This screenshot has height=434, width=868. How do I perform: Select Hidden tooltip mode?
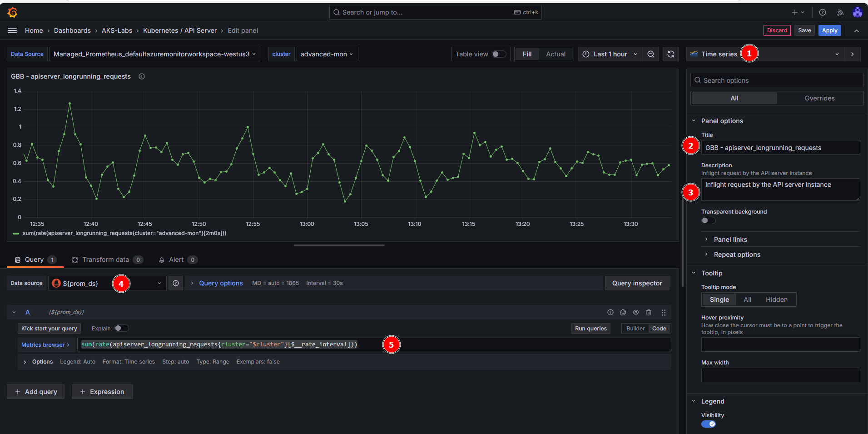(776, 299)
